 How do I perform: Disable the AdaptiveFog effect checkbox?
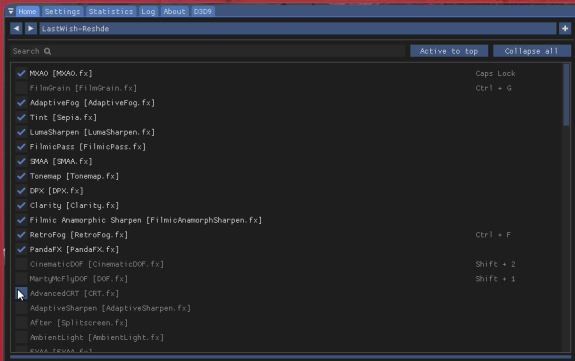(x=21, y=103)
